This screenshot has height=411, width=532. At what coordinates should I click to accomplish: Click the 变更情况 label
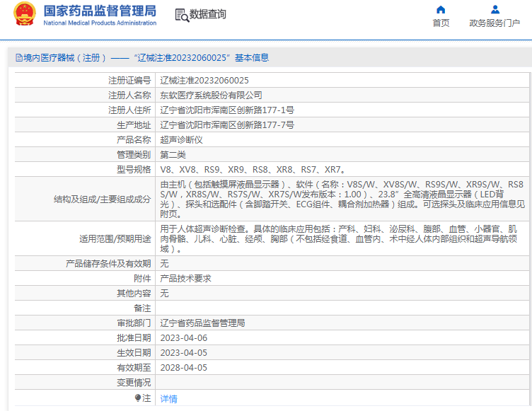click(134, 383)
